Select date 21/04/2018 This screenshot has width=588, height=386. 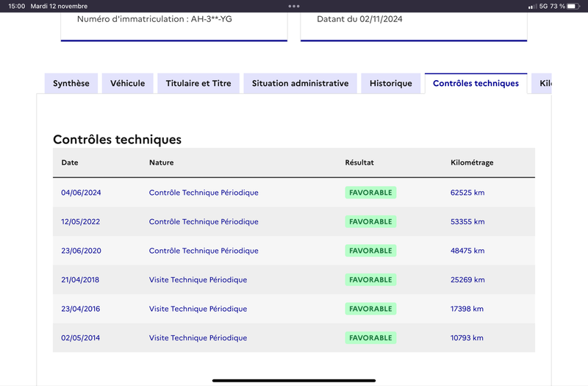[80, 279]
